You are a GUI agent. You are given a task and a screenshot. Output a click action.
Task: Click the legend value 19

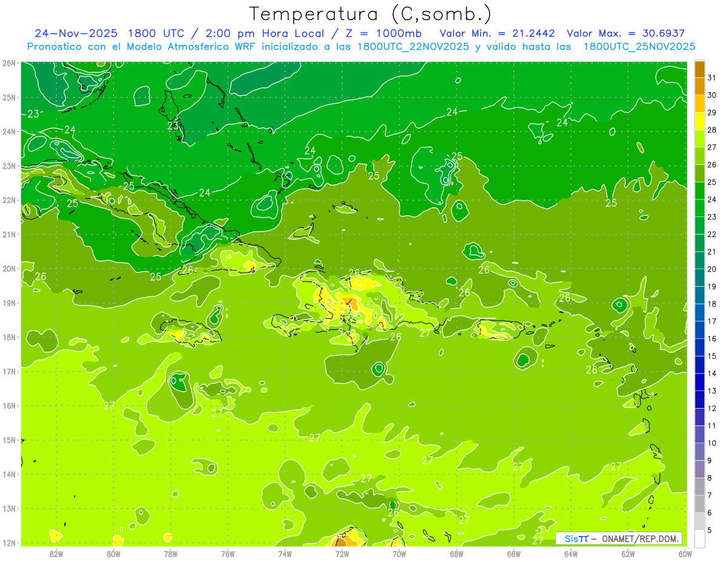712,286
